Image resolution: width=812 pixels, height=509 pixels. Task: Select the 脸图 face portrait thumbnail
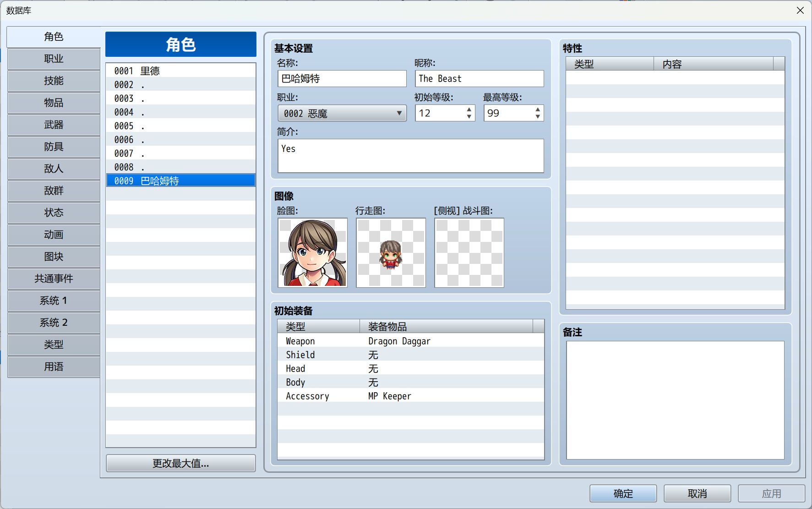point(313,252)
